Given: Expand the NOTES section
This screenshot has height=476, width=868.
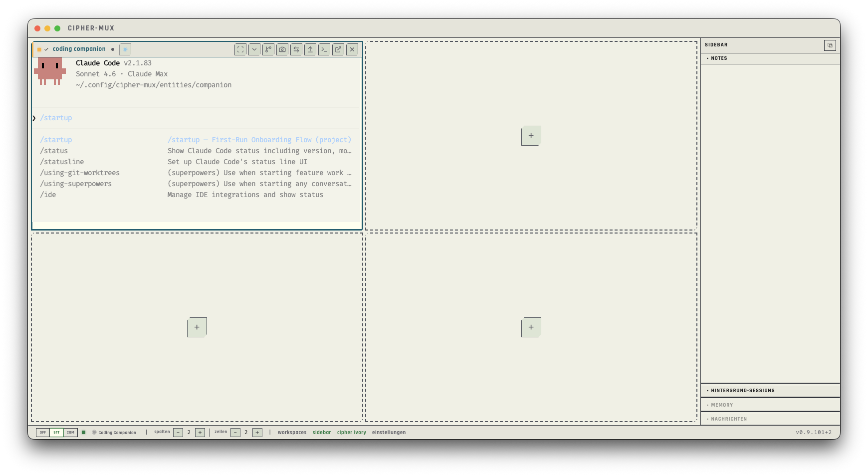Looking at the screenshot, I should (x=770, y=58).
